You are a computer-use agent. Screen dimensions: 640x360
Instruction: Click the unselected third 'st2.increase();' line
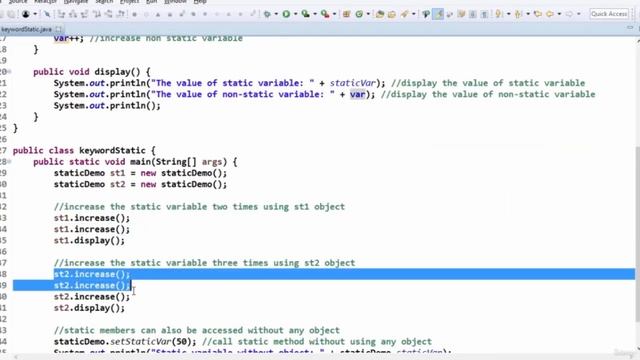point(92,297)
